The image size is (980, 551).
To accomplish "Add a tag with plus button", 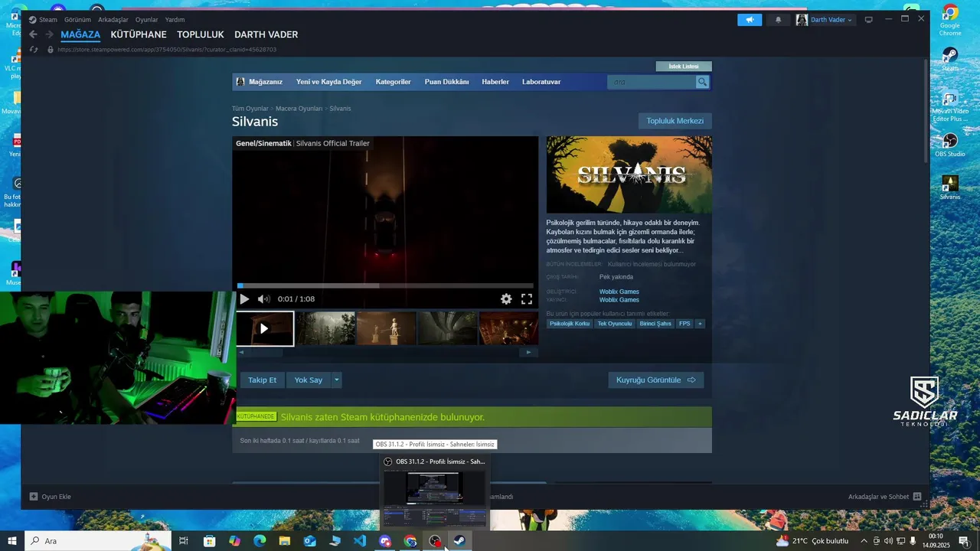I will pos(700,324).
